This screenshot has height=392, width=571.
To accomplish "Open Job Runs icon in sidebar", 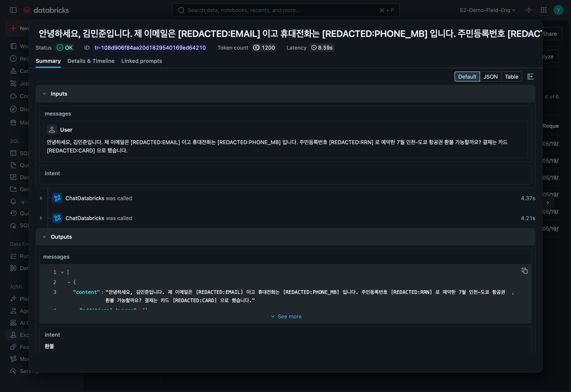I will pos(13,256).
